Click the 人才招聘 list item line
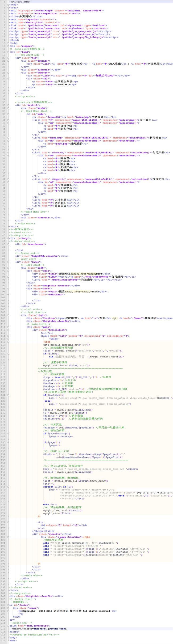Screen dimensions: 173x644 coord(56,200)
